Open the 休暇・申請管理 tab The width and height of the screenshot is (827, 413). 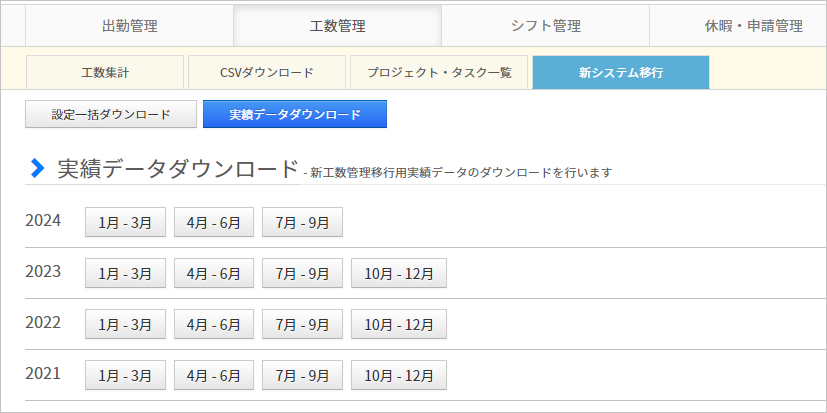[738, 26]
